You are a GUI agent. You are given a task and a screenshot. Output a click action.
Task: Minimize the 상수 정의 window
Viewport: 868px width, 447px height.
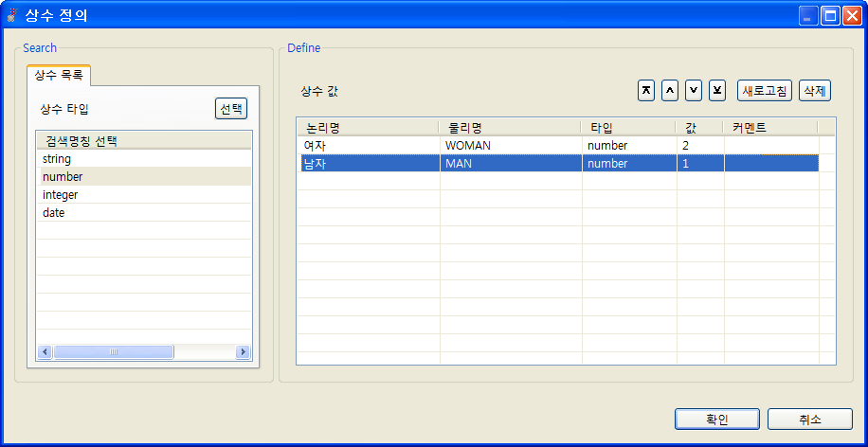[808, 16]
